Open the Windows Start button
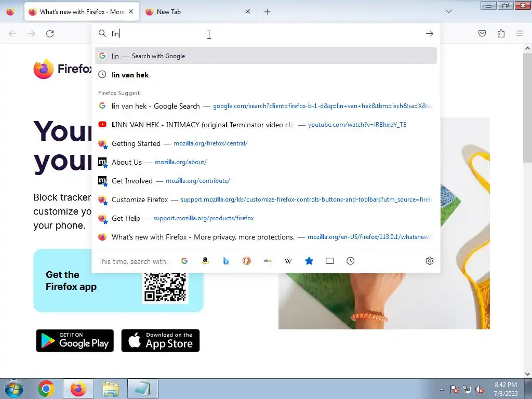The width and height of the screenshot is (532, 399). [14, 389]
